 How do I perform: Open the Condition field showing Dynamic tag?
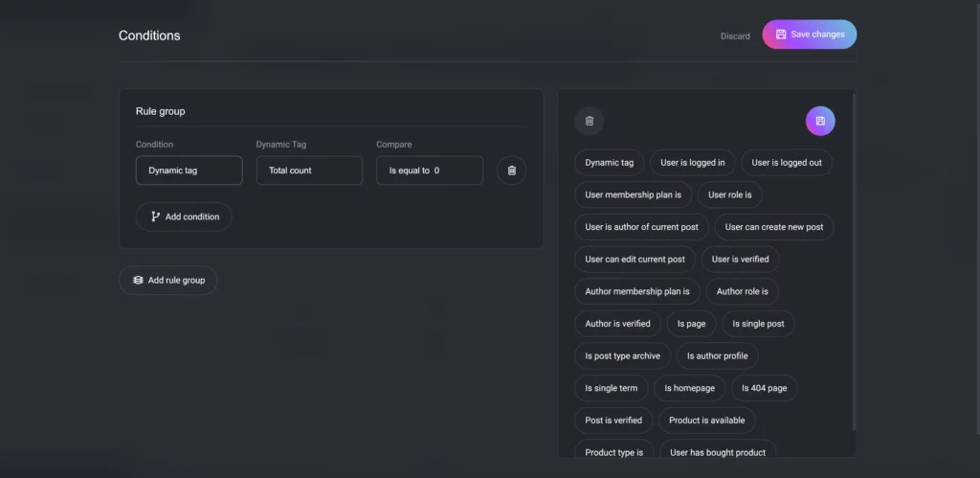(x=189, y=171)
